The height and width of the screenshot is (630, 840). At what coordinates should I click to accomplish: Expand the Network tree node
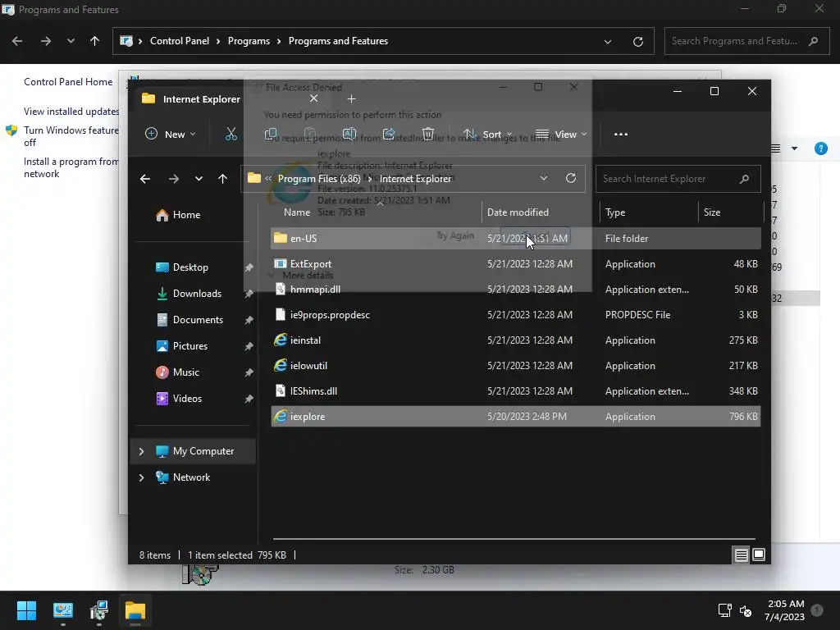coord(141,477)
